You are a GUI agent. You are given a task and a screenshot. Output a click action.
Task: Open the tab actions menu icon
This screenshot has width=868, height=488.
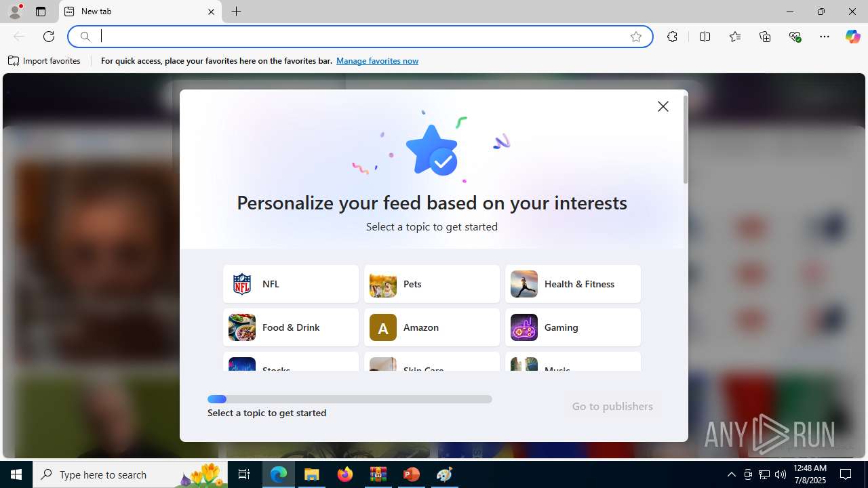(x=41, y=12)
